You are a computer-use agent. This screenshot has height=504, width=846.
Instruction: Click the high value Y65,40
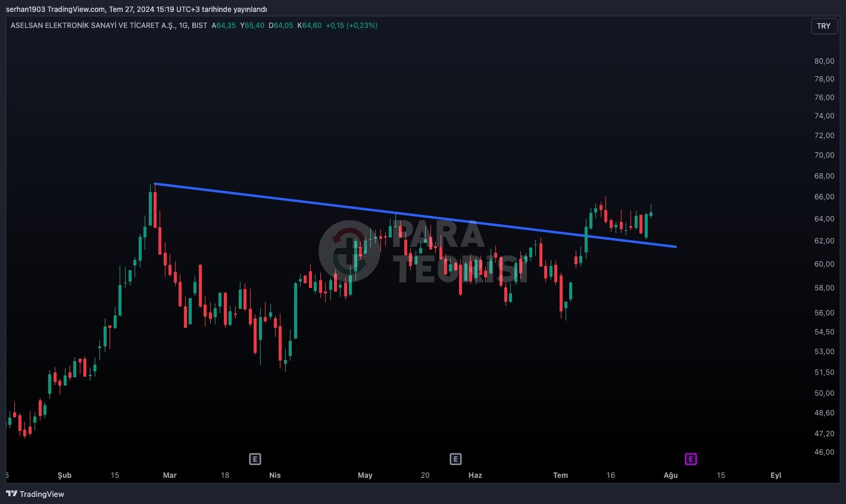pyautogui.click(x=252, y=26)
